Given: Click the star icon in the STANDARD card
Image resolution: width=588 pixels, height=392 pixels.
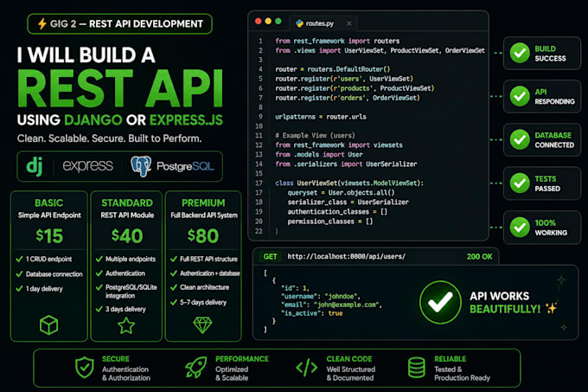Looking at the screenshot, I should pos(126,325).
